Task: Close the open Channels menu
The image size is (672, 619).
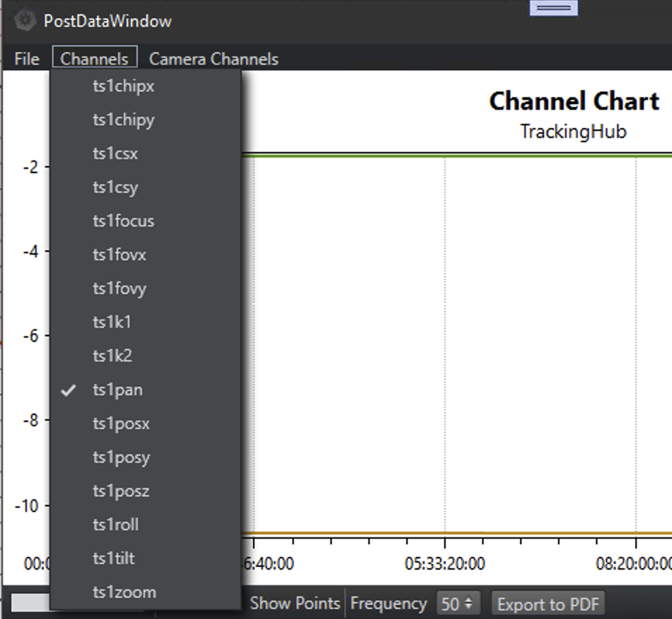Action: pyautogui.click(x=94, y=59)
